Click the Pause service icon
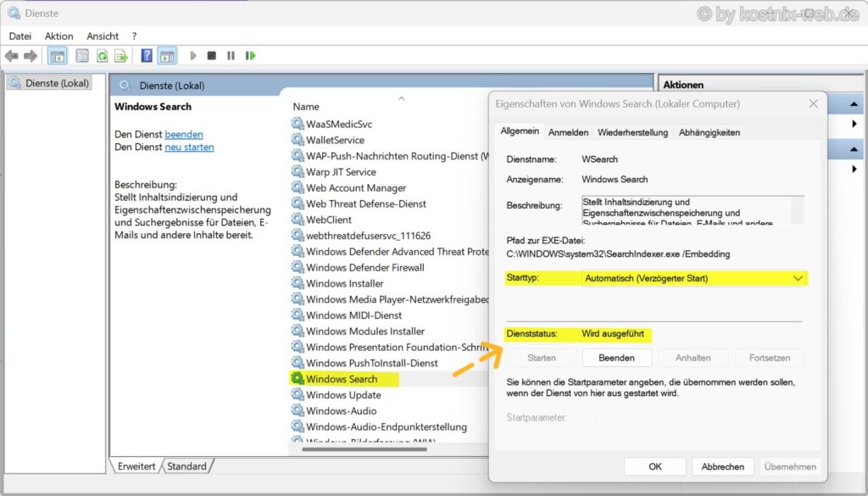 click(231, 56)
